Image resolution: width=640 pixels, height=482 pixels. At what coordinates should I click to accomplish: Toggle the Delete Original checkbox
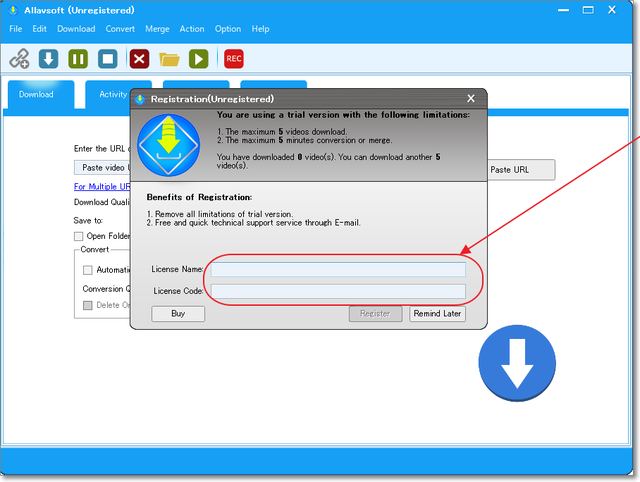pyautogui.click(x=88, y=305)
